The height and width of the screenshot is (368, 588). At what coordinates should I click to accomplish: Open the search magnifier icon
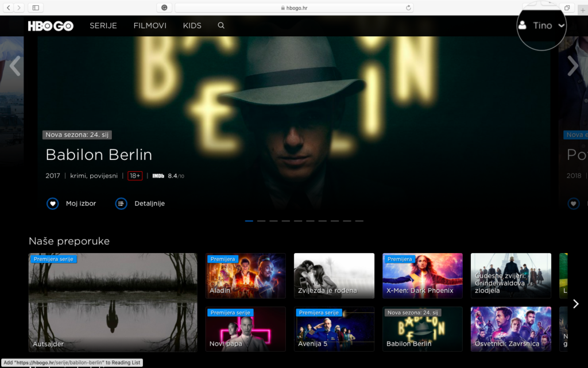(221, 26)
